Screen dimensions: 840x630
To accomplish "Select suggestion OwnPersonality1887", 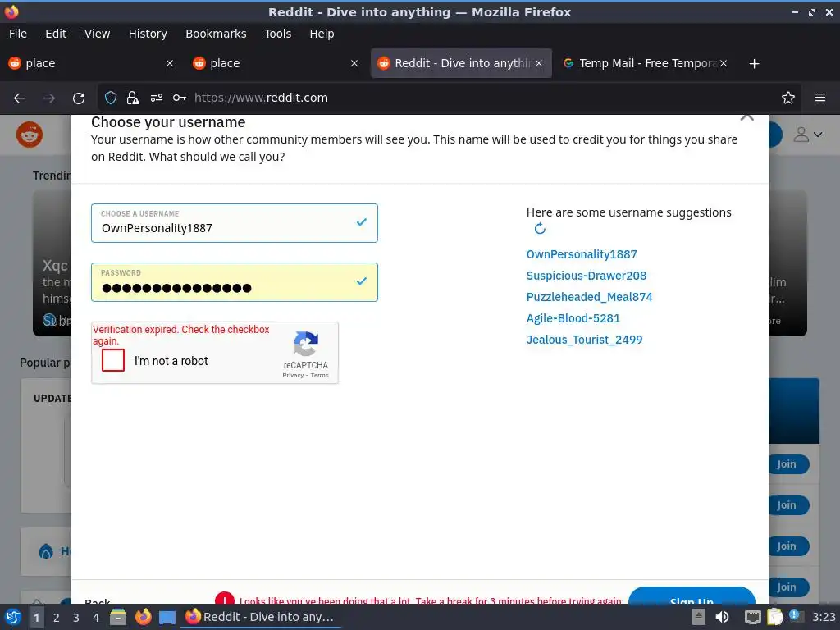I will pos(582,254).
